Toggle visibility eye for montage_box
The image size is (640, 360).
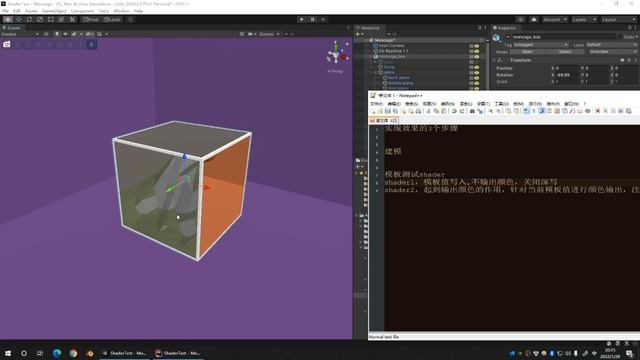477,57
